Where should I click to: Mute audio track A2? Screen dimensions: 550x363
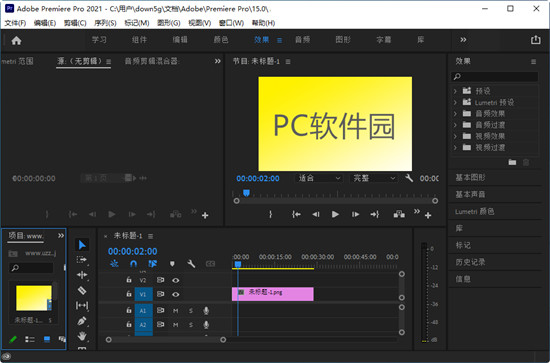pos(176,325)
